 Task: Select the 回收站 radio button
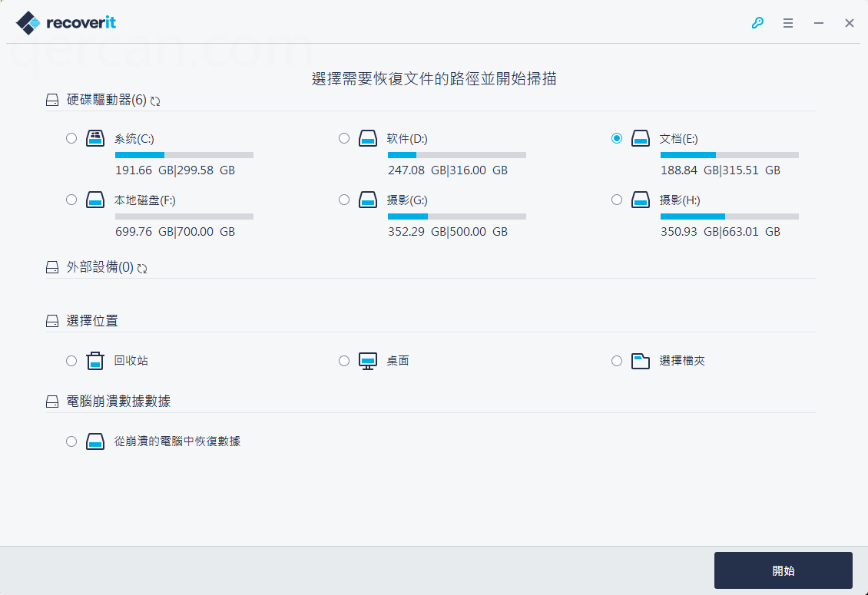(71, 361)
